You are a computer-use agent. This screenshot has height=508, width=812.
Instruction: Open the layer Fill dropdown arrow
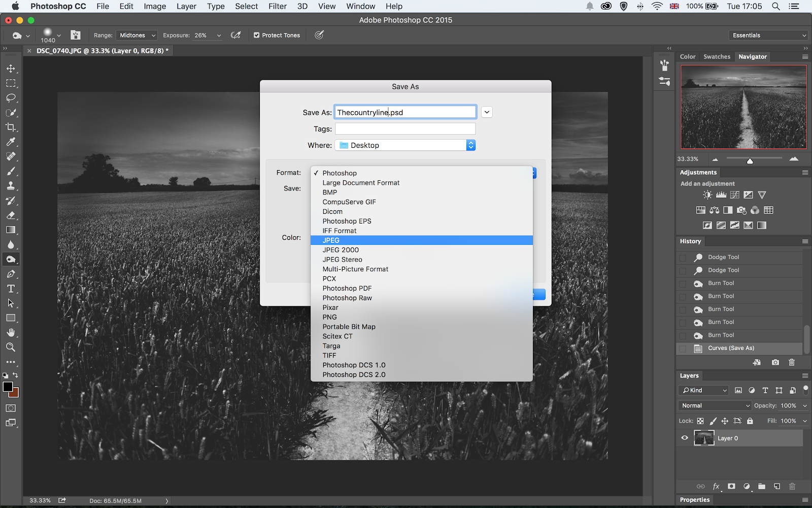coord(804,421)
